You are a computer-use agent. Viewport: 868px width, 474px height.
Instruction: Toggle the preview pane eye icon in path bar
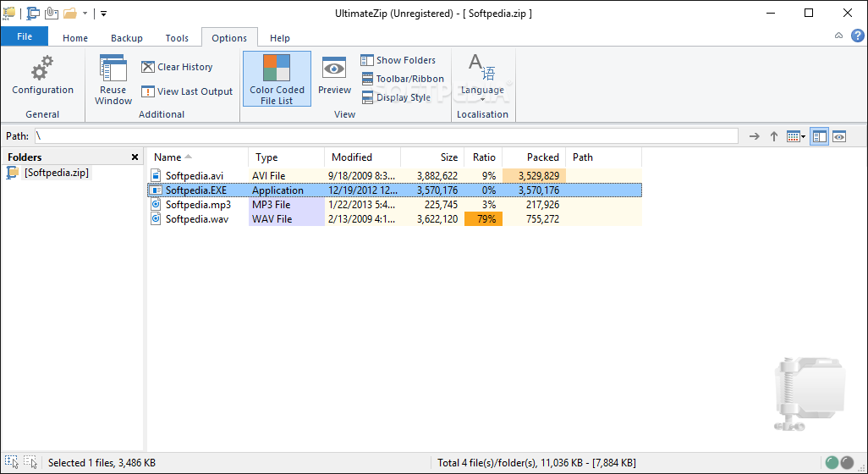click(x=839, y=136)
